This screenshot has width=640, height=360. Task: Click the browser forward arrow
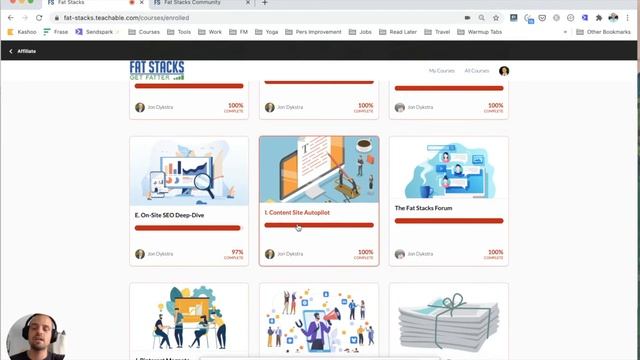click(x=25, y=18)
